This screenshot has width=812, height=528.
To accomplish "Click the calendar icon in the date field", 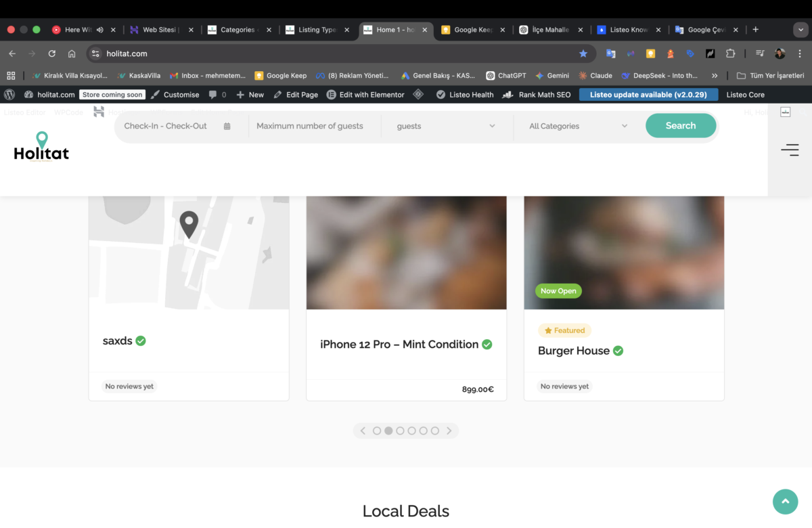I will point(227,126).
